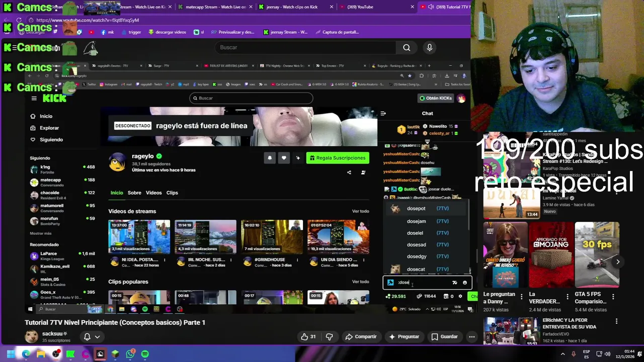Open the Windows Start menu
Image resolution: width=644 pixels, height=362 pixels.
[11, 354]
